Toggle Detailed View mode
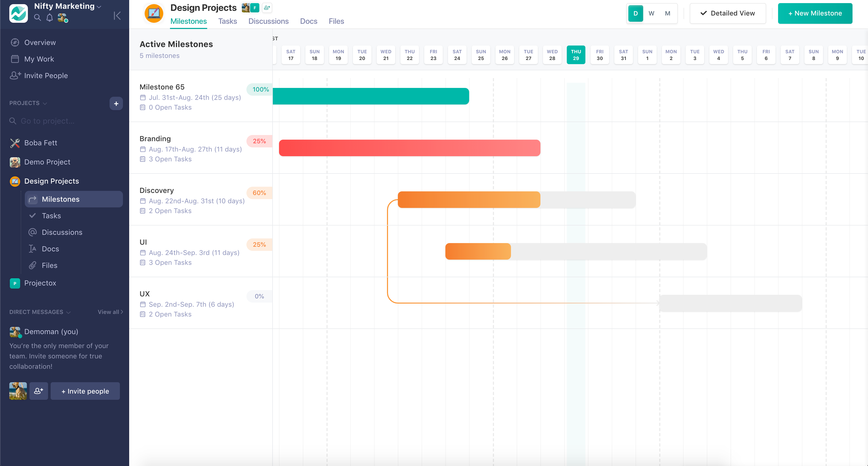The height and width of the screenshot is (466, 868). tap(728, 13)
